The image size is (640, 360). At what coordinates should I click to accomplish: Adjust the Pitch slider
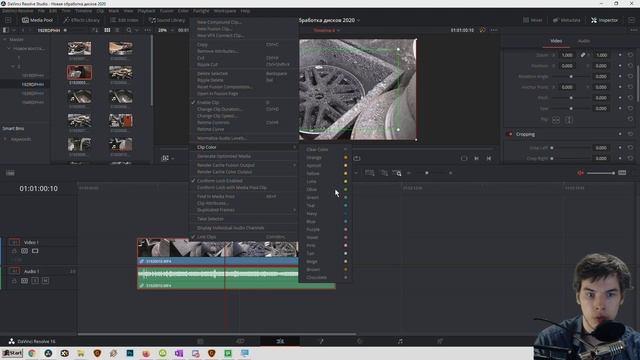point(571,98)
